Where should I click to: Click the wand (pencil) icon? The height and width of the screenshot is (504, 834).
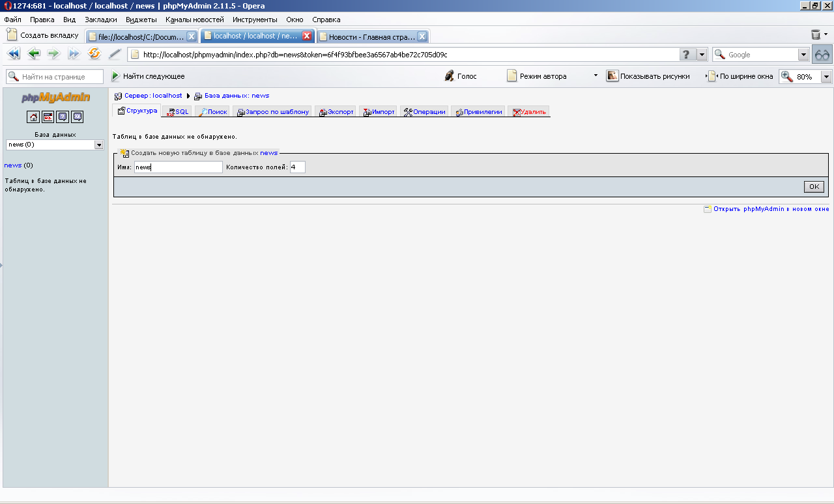pos(115,54)
